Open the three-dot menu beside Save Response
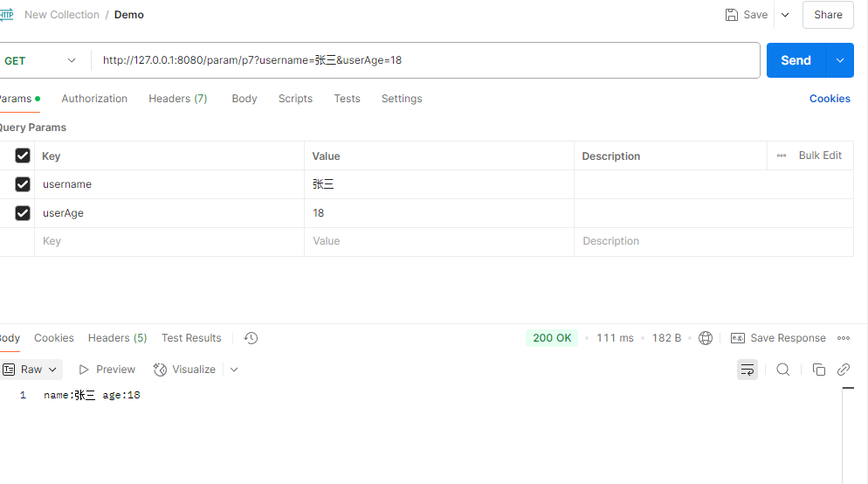 coord(844,338)
